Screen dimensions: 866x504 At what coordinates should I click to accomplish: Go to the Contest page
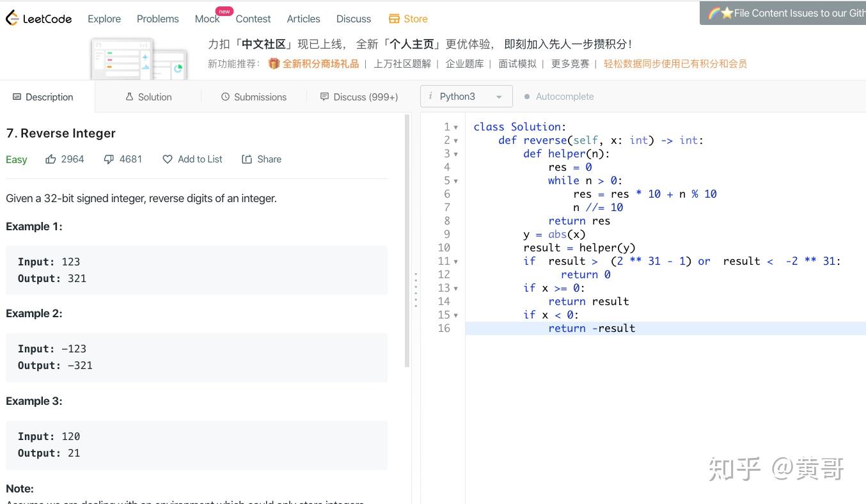[x=253, y=19]
